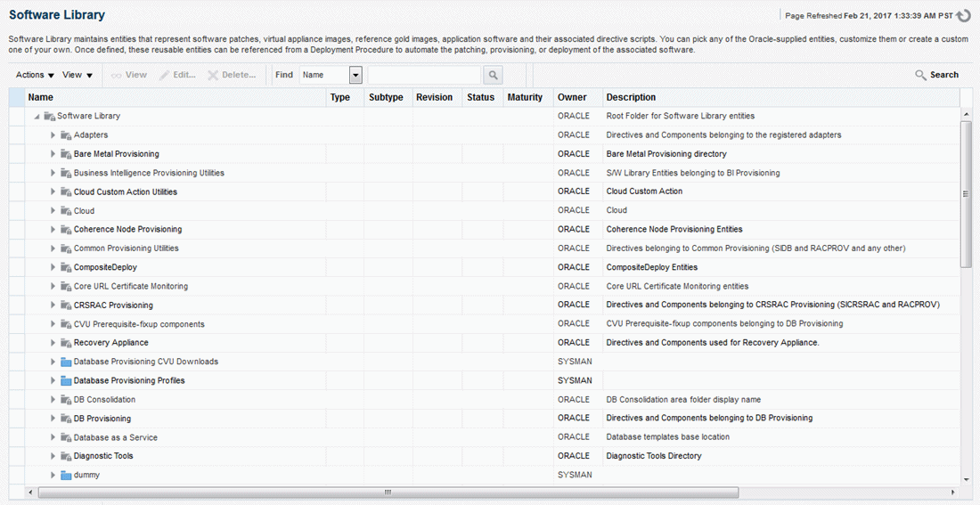Image resolution: width=980 pixels, height=505 pixels.
Task: Click the Database as a Service folder icon
Action: click(66, 437)
